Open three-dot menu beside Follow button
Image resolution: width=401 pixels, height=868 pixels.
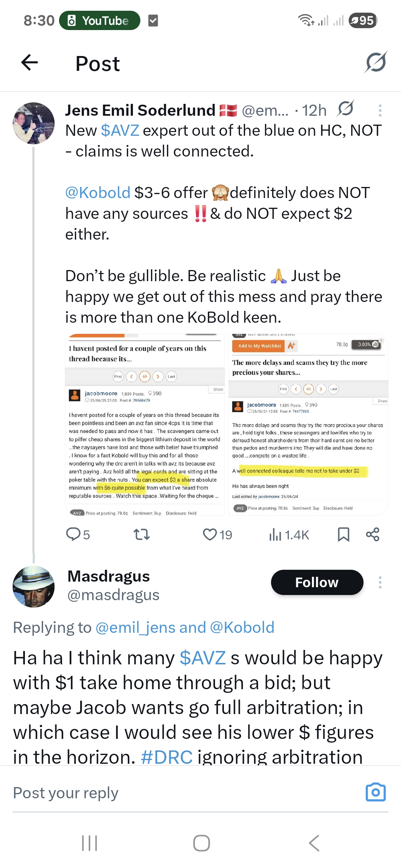pyautogui.click(x=380, y=582)
